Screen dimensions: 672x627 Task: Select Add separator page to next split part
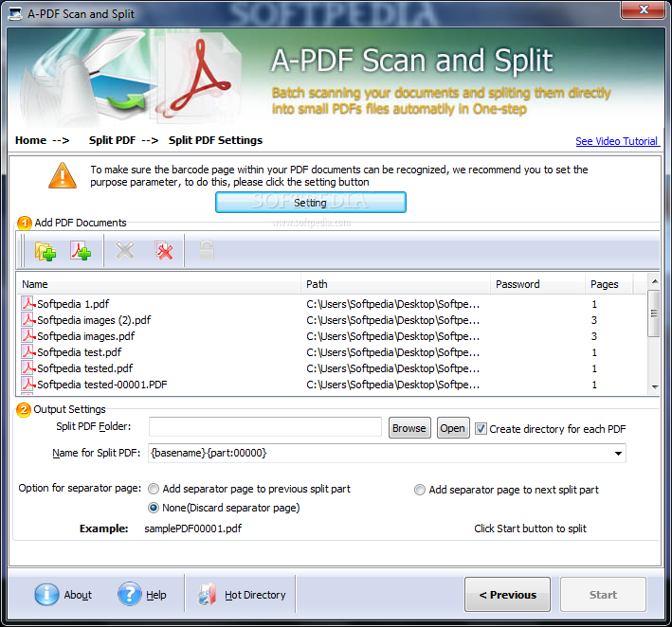(420, 490)
